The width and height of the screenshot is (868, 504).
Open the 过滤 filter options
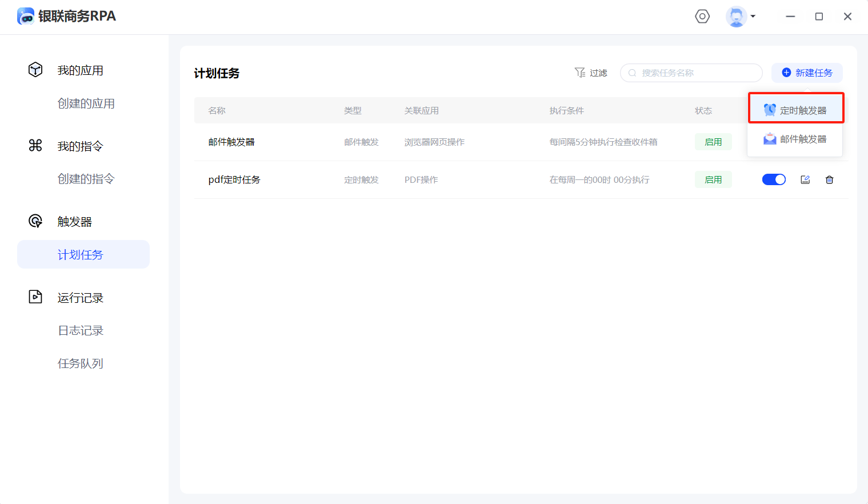pyautogui.click(x=591, y=73)
